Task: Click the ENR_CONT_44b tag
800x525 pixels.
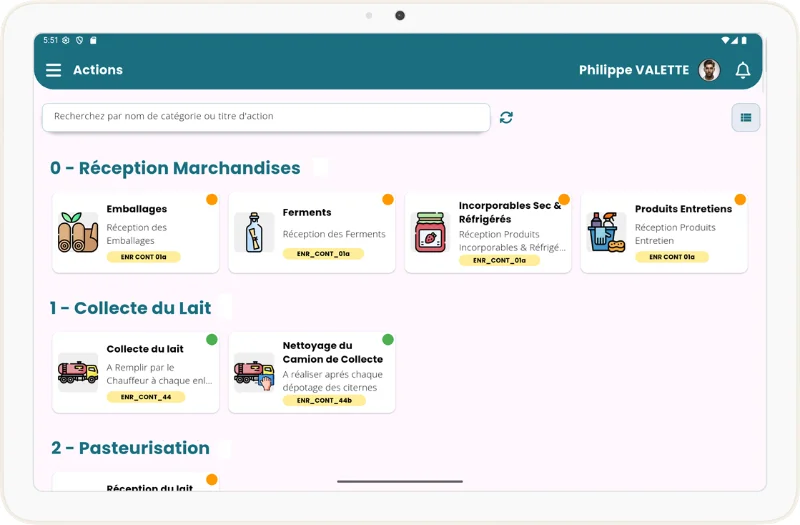Action: (324, 401)
